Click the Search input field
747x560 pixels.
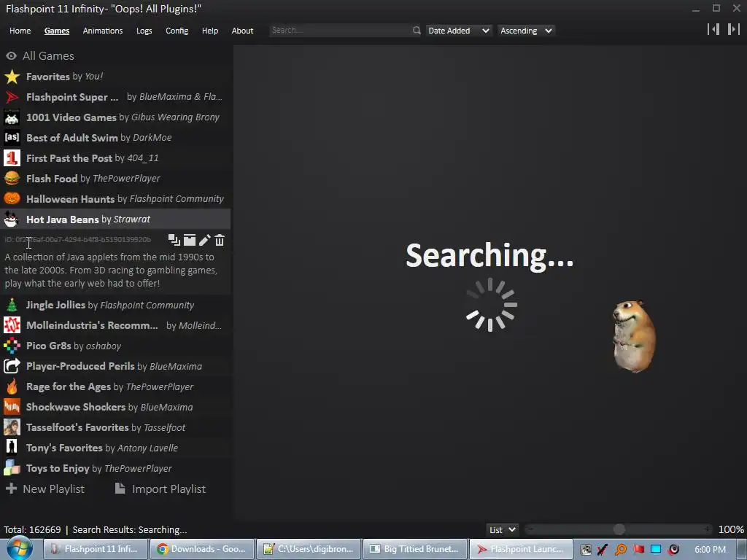tap(340, 31)
